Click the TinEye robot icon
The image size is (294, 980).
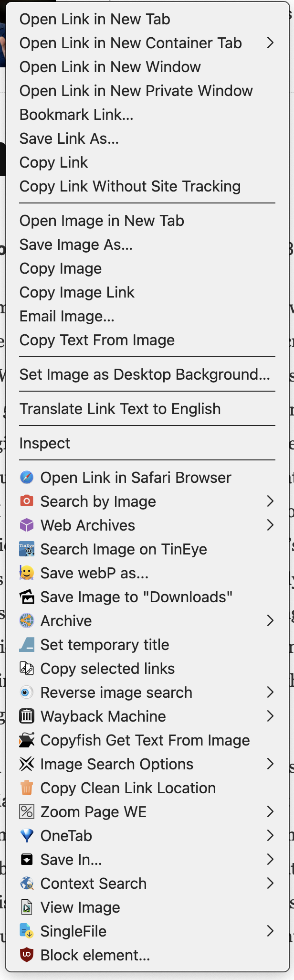coord(27,549)
